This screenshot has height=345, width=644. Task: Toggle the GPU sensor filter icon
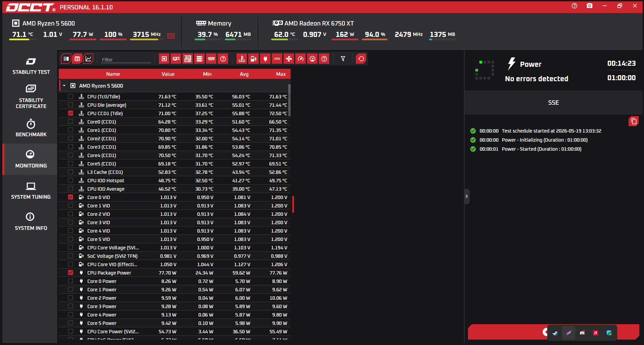[176, 59]
